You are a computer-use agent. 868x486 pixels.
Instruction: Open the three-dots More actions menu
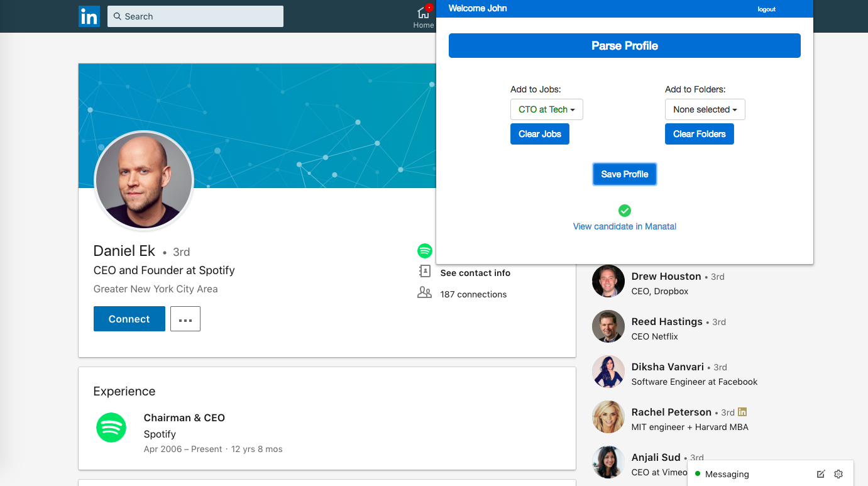tap(185, 319)
